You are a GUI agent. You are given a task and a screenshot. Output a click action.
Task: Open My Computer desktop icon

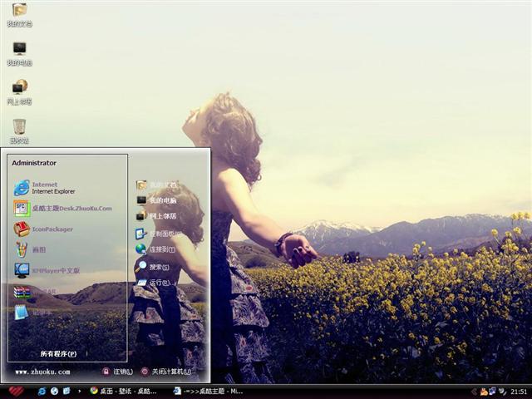[19, 52]
